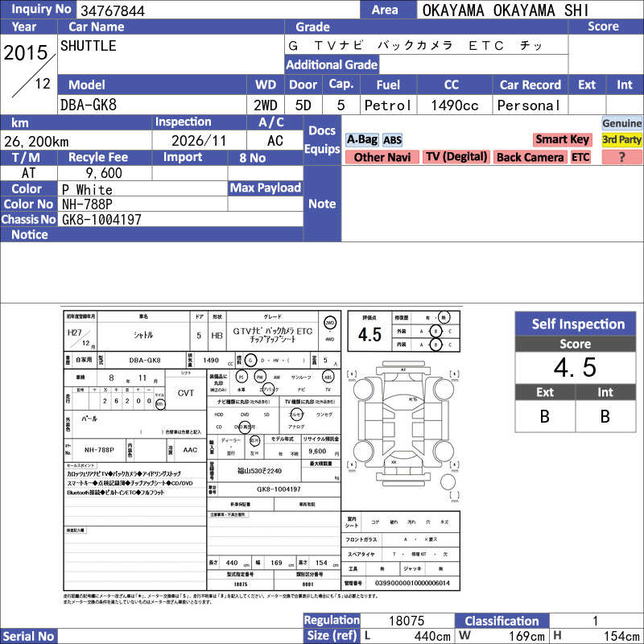Image resolution: width=644 pixels, height=644 pixels.
Task: Select the Back Camera badge
Action: coord(530,157)
